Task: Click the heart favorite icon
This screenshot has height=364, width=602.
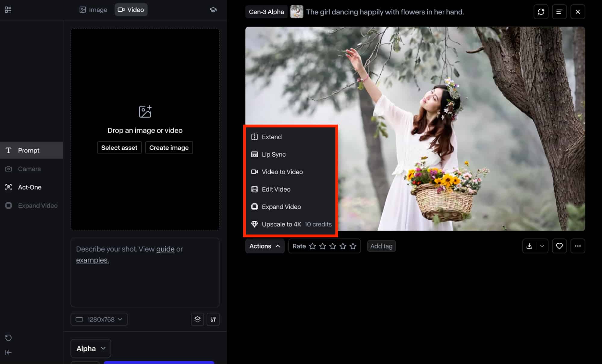Action: [x=559, y=246]
